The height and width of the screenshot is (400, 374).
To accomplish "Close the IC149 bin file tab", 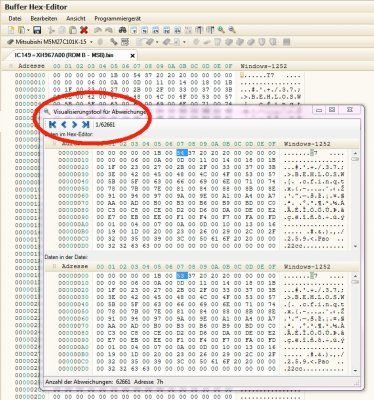I will (132, 56).
